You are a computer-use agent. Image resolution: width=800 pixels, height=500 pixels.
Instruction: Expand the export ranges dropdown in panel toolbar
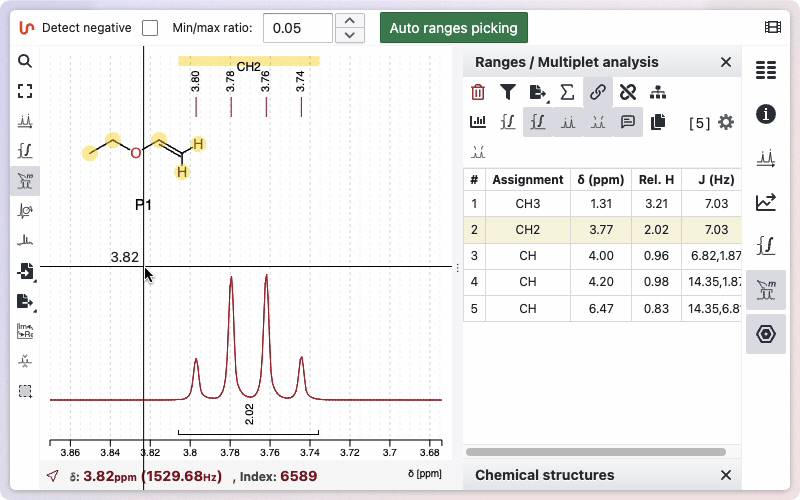tap(538, 93)
